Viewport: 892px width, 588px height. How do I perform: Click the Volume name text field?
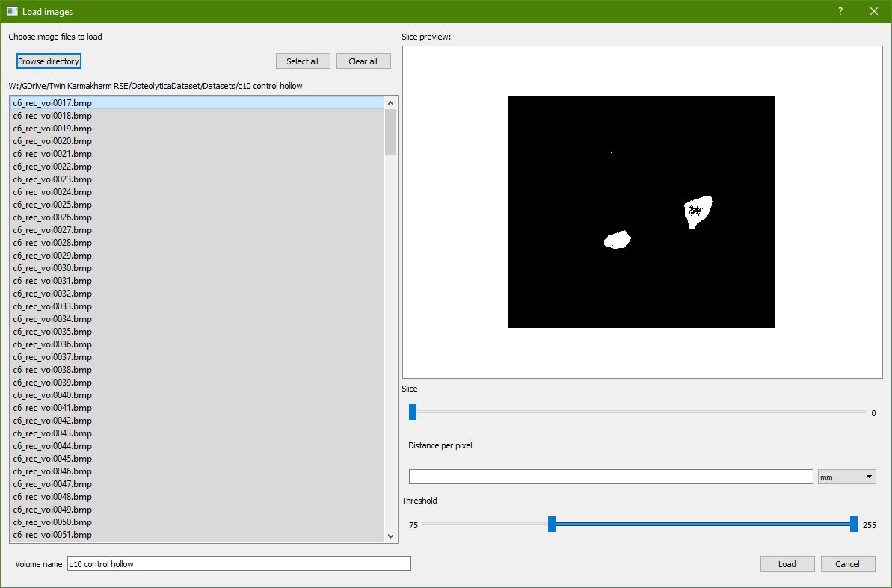[x=239, y=563]
